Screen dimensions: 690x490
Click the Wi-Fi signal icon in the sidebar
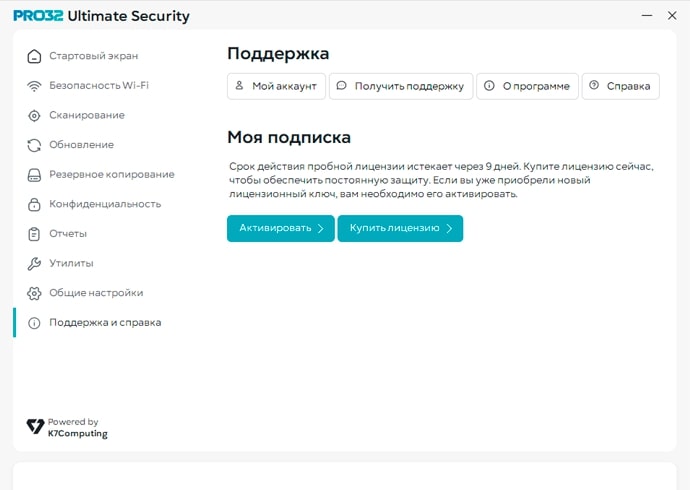pyautogui.click(x=34, y=86)
